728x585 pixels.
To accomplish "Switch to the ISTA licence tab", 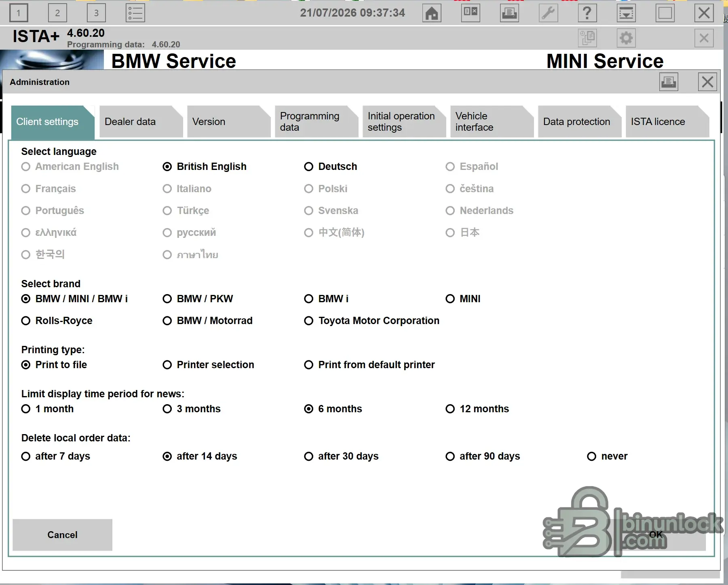I will point(667,122).
